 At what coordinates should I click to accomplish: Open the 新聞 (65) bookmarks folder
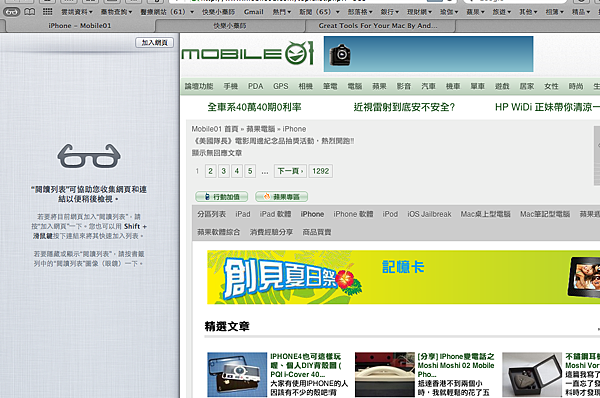[319, 12]
